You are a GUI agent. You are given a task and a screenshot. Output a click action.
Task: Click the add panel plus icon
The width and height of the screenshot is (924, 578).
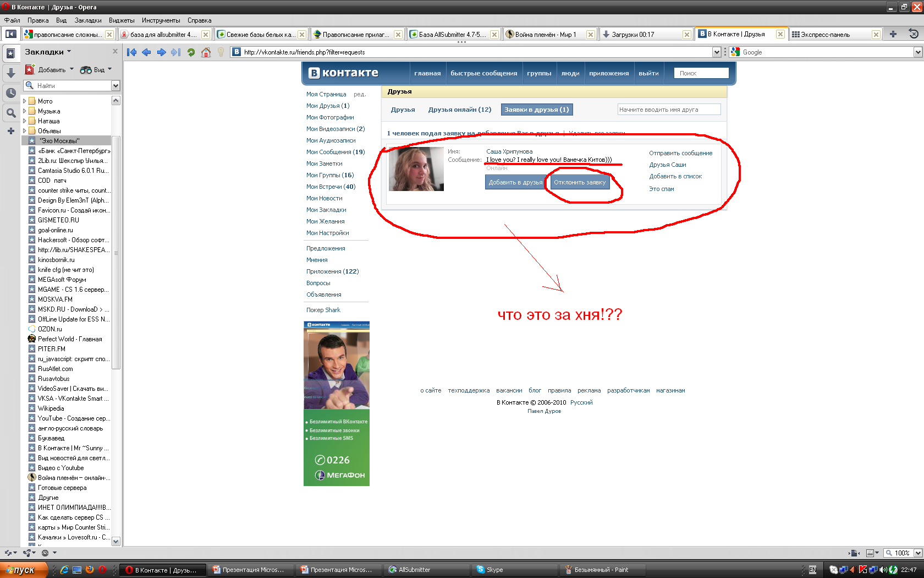10,131
